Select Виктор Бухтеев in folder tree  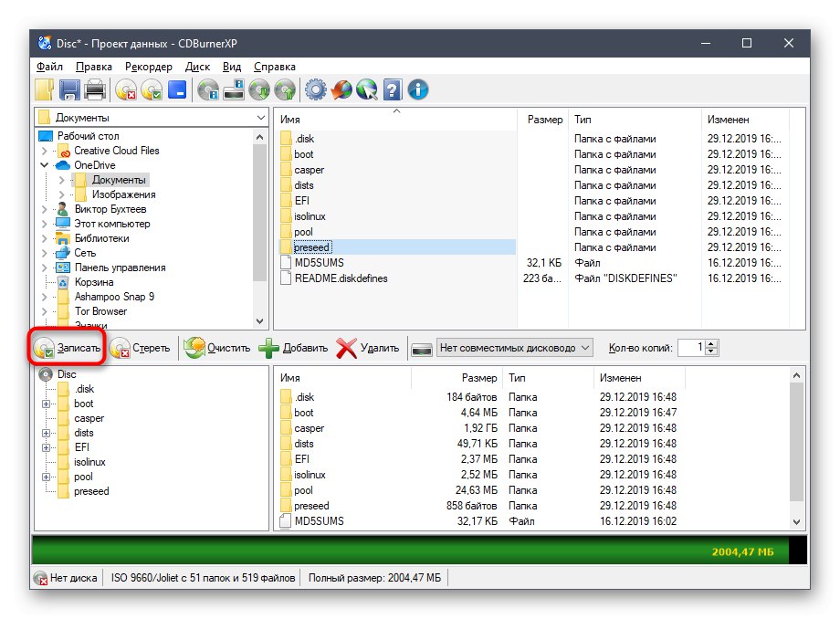click(x=110, y=209)
